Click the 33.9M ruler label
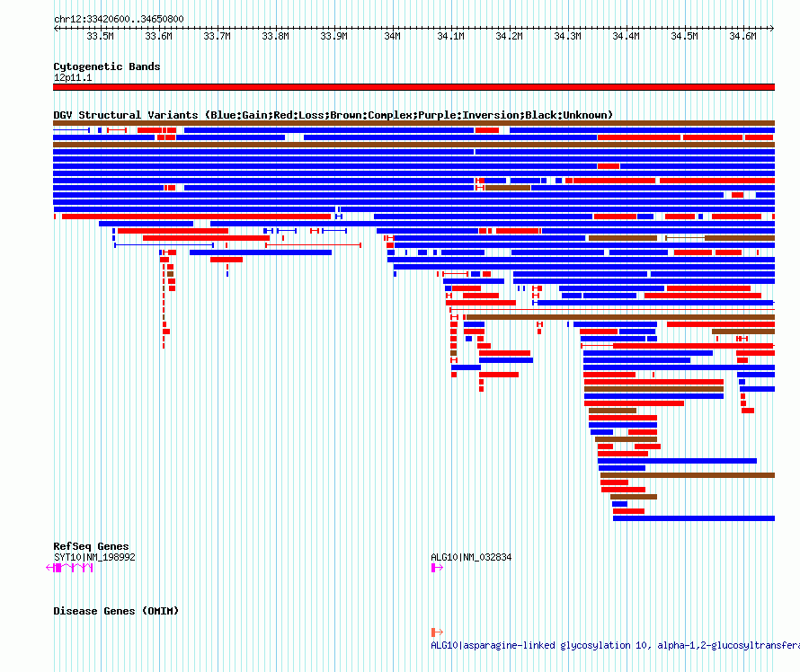The width and height of the screenshot is (800, 672). tap(333, 36)
